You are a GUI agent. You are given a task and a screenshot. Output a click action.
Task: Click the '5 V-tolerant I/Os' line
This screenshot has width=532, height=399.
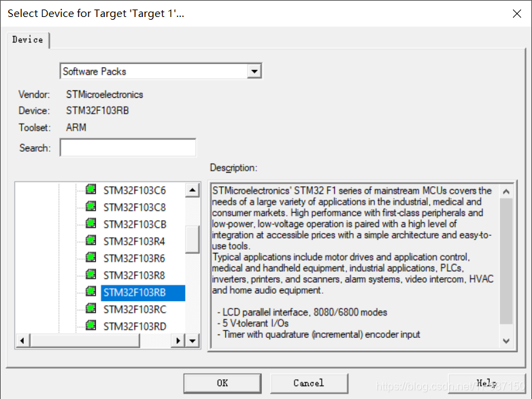click(x=253, y=324)
